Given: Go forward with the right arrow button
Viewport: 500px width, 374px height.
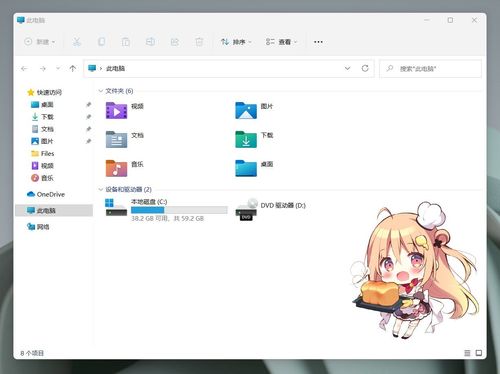Looking at the screenshot, I should coord(43,69).
